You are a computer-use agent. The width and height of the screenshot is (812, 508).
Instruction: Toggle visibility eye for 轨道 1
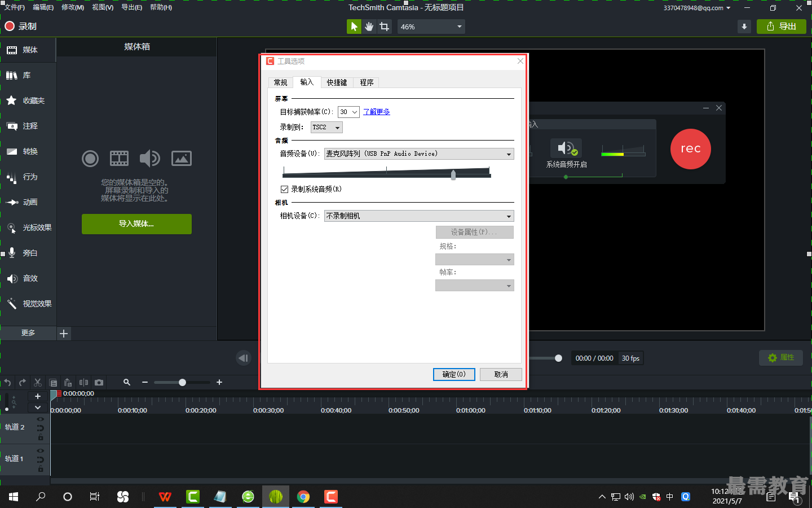pos(41,451)
